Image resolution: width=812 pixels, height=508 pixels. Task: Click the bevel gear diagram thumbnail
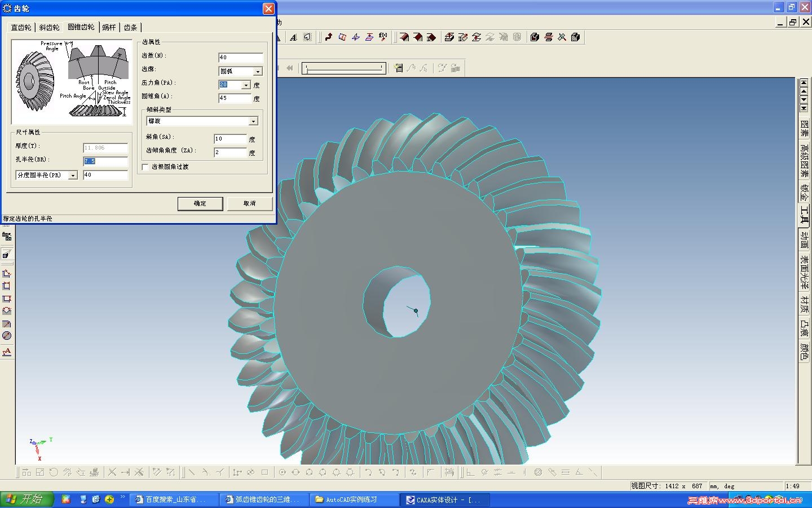[72, 82]
